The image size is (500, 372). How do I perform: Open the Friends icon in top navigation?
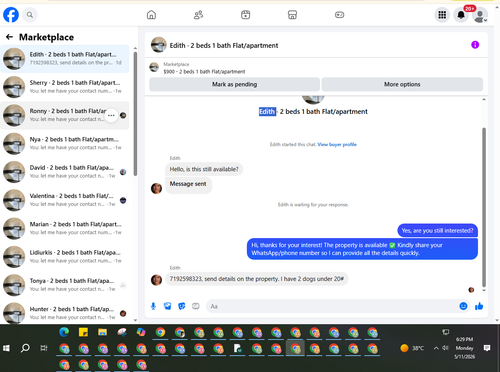coord(198,15)
